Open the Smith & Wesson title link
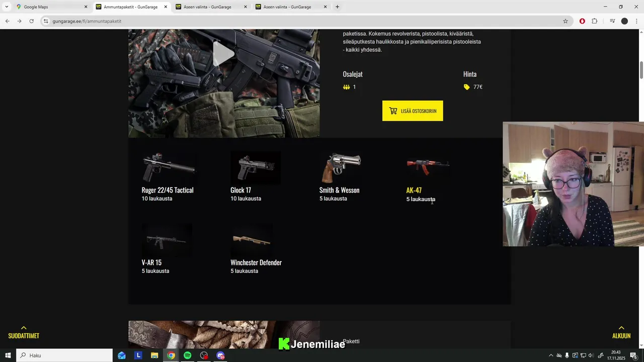The image size is (644, 362). 339,190
